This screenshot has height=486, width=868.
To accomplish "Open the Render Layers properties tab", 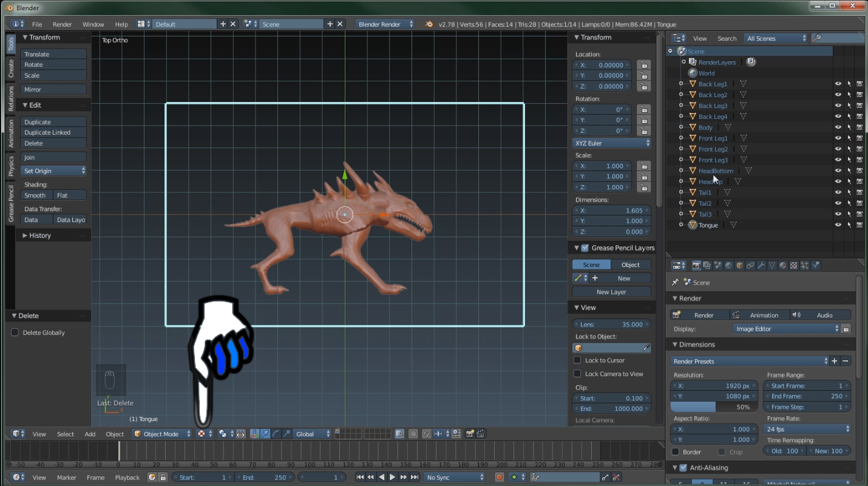I will pos(707,265).
